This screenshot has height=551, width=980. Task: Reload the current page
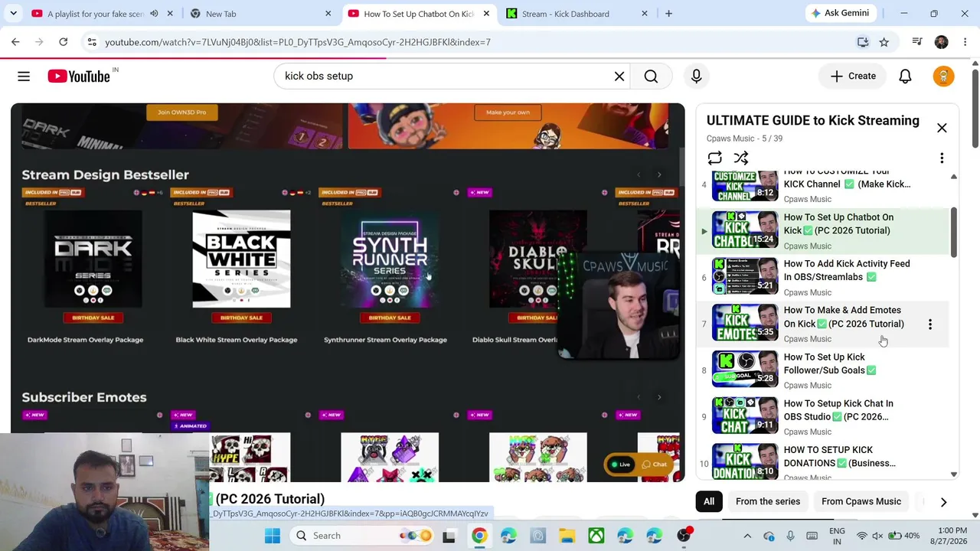tap(64, 42)
